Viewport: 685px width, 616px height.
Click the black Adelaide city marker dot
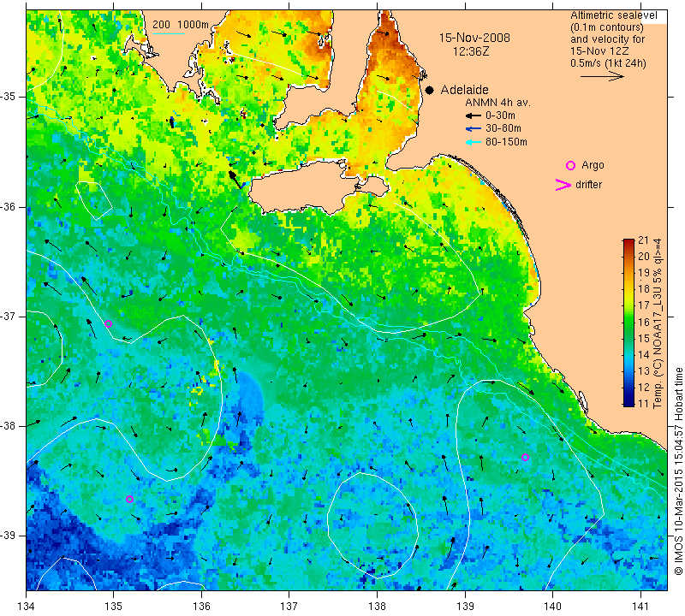430,90
